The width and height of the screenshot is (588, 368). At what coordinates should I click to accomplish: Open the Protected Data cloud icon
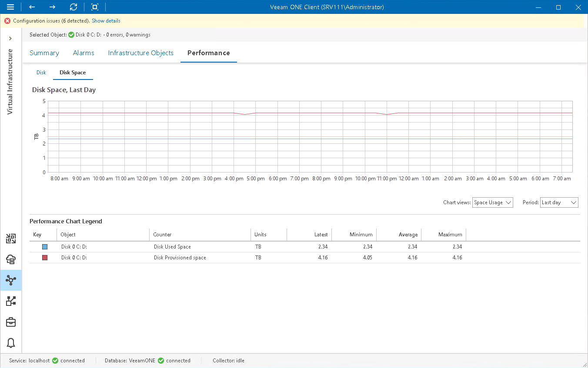[x=11, y=259]
